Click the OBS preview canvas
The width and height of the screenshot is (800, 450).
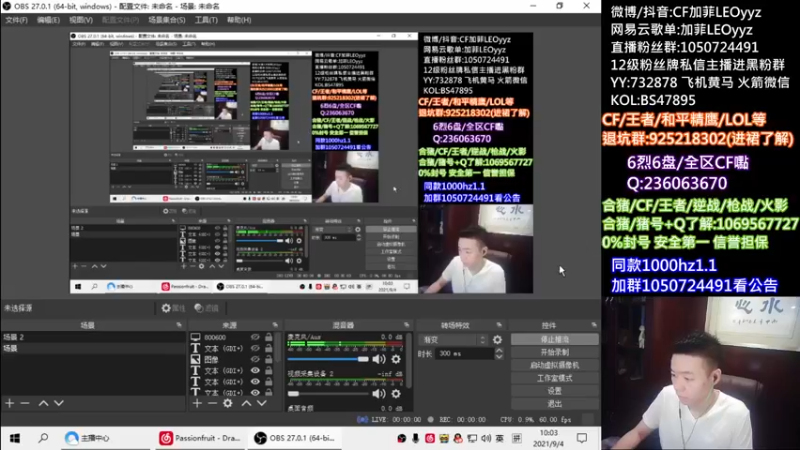coord(302,163)
